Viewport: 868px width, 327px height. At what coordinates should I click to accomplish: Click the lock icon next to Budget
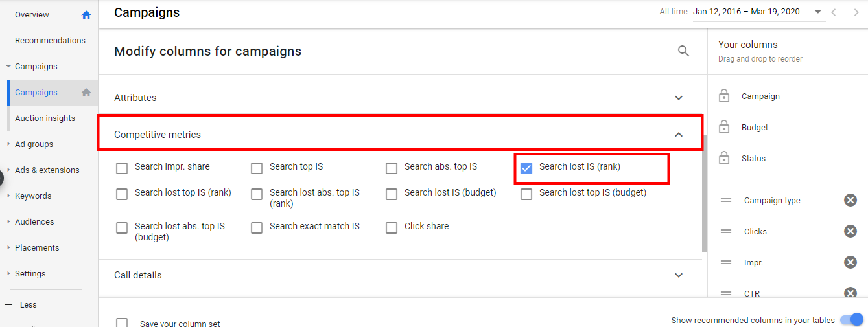(724, 127)
